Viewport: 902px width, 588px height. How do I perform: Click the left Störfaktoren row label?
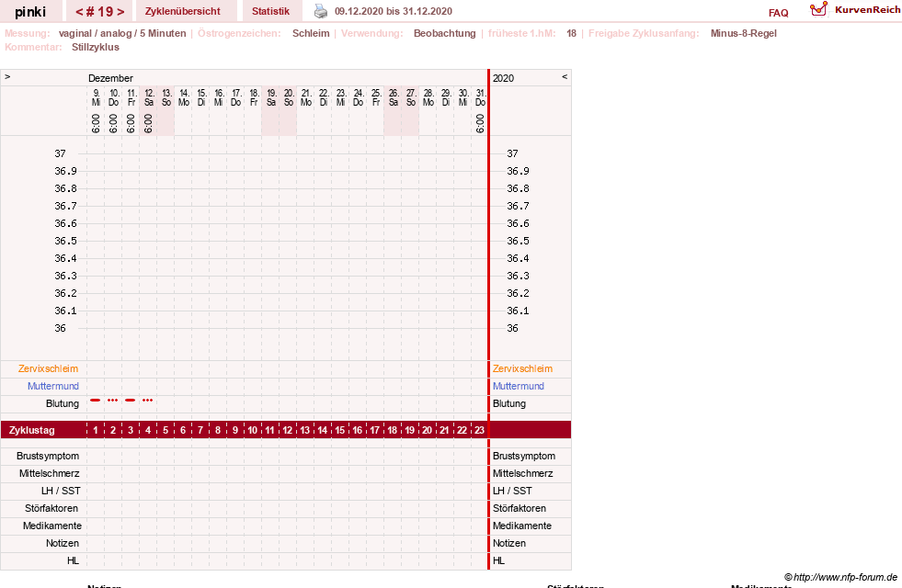[x=51, y=508]
